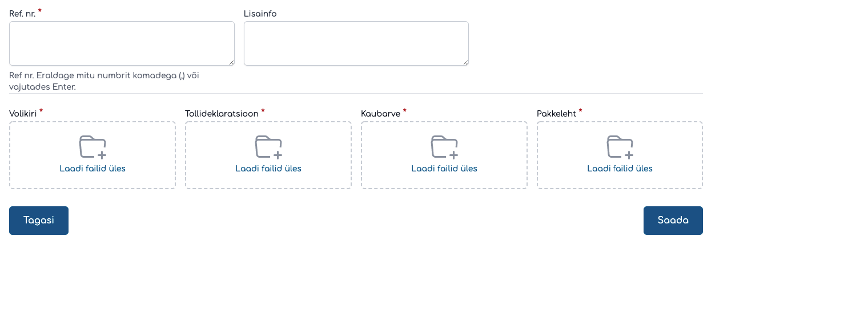Select the Kaubarve upload folder icon
Screen dimensions: 868x312
[444, 147]
